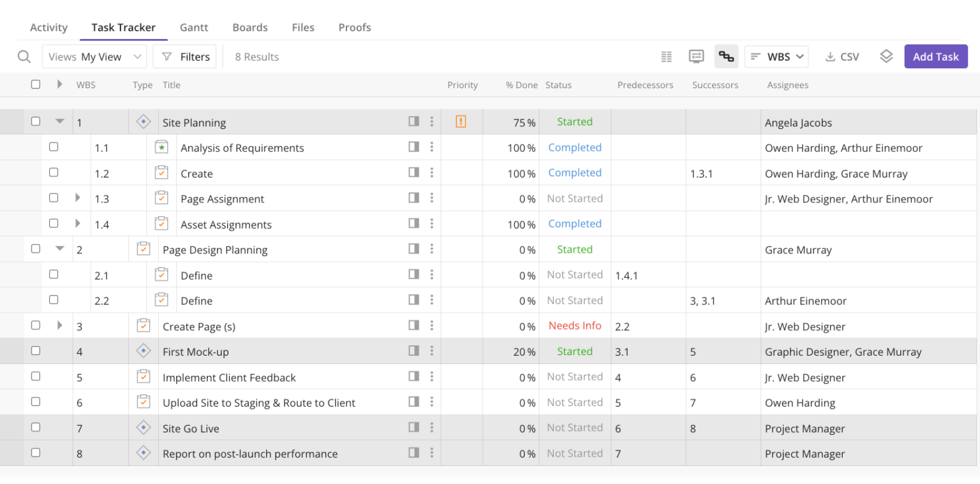Viewport: 980px width, 484px height.
Task: Open the Views My View selector
Action: coord(94,56)
